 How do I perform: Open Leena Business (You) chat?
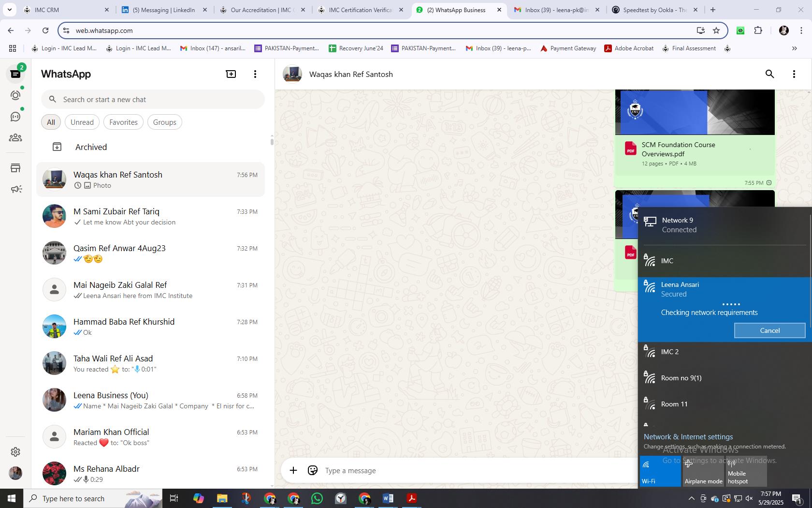click(x=151, y=400)
